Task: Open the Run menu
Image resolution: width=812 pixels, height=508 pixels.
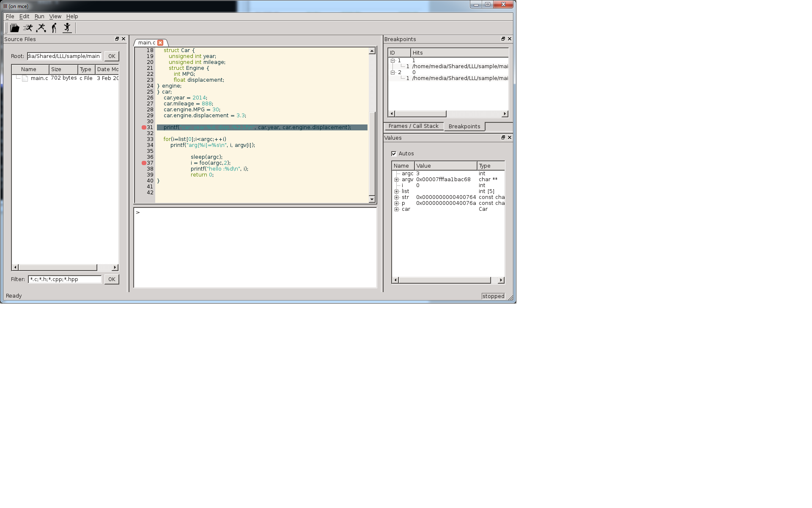Action: click(x=39, y=17)
